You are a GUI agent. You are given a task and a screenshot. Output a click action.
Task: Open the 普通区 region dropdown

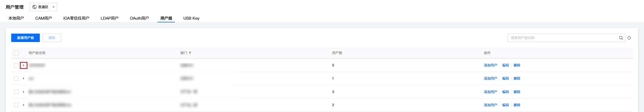pos(43,7)
